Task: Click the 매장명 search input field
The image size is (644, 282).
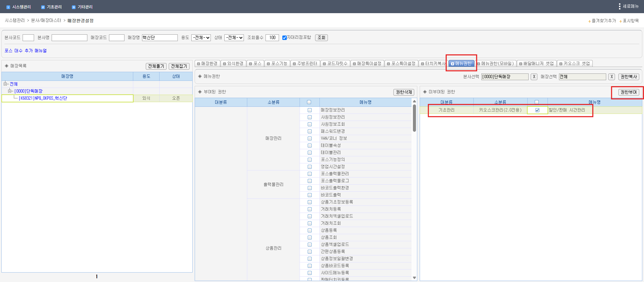Action: (160, 38)
